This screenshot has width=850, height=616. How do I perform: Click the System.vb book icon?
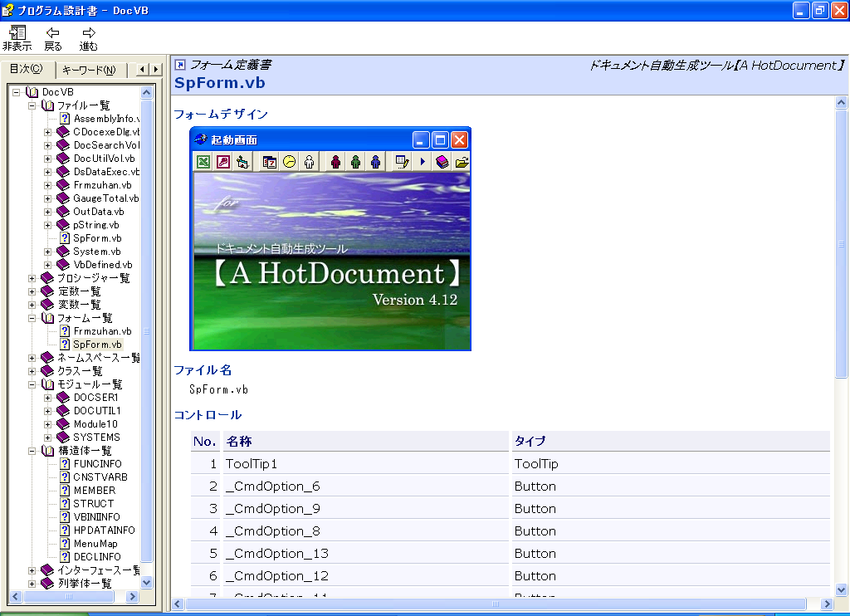click(63, 252)
